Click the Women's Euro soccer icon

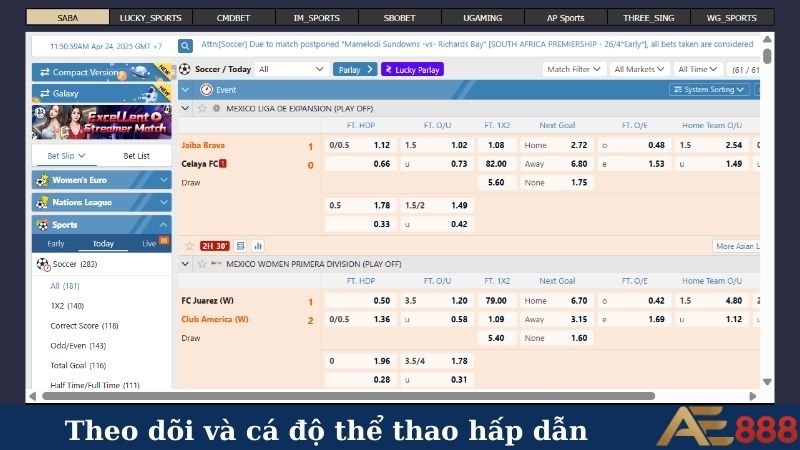coord(42,180)
